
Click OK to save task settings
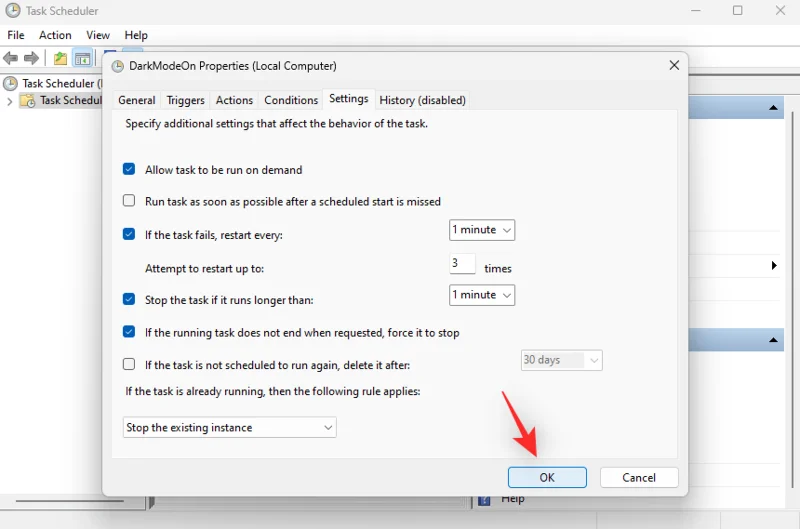(547, 477)
